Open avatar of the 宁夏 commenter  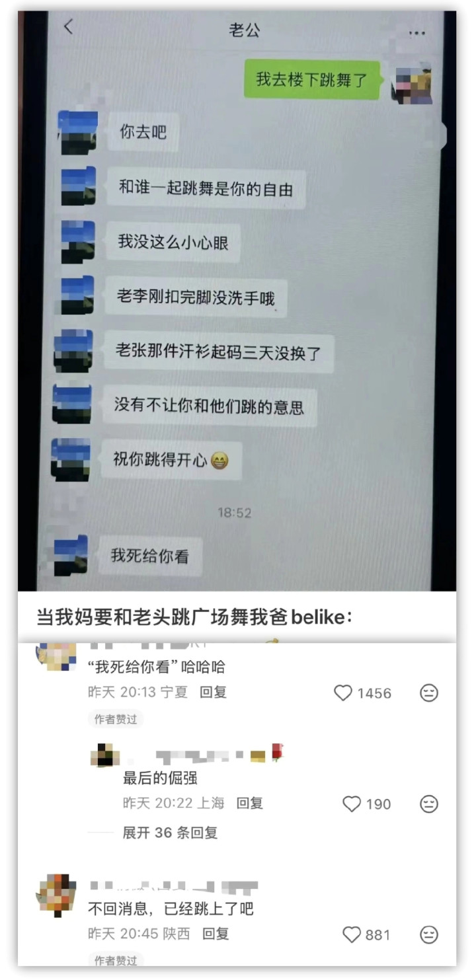pos(56,656)
